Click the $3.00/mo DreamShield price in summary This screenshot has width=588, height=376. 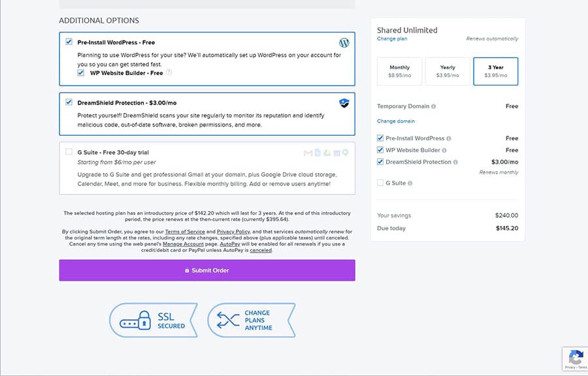tap(505, 162)
